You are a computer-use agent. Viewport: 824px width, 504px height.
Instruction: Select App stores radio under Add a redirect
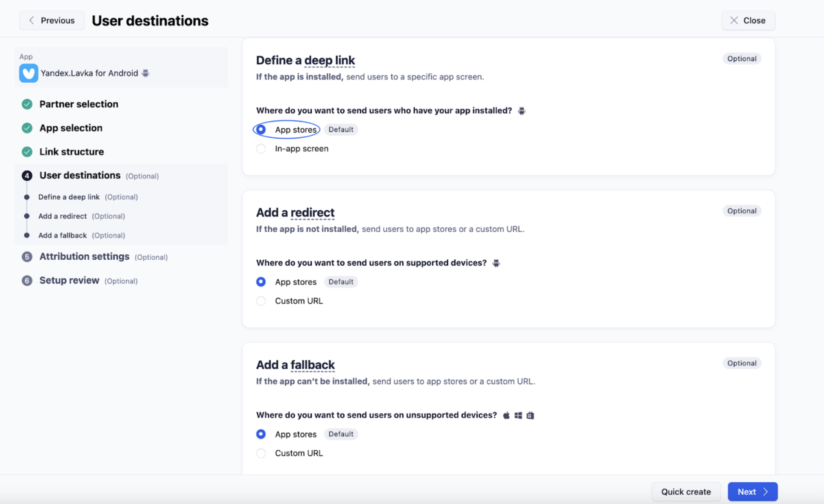261,282
